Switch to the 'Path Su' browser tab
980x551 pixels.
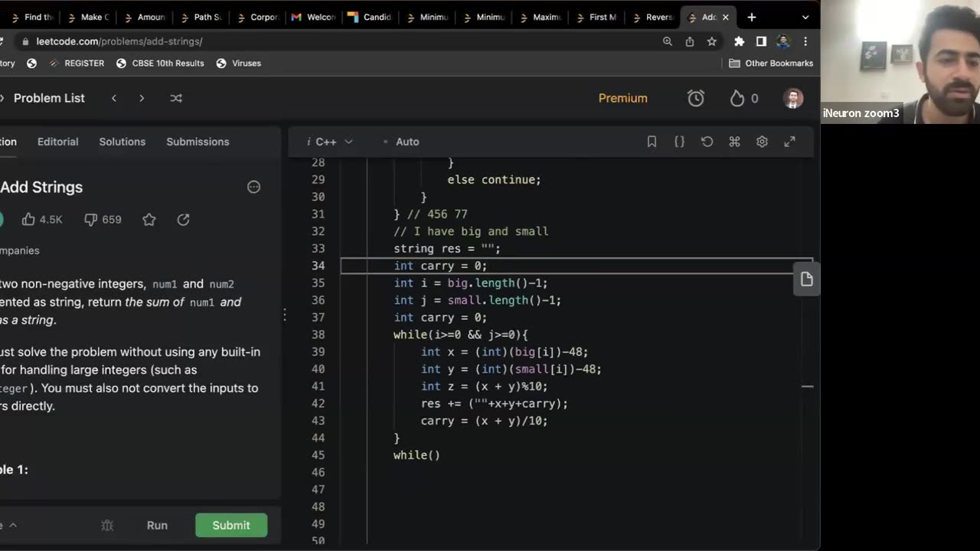(x=201, y=17)
